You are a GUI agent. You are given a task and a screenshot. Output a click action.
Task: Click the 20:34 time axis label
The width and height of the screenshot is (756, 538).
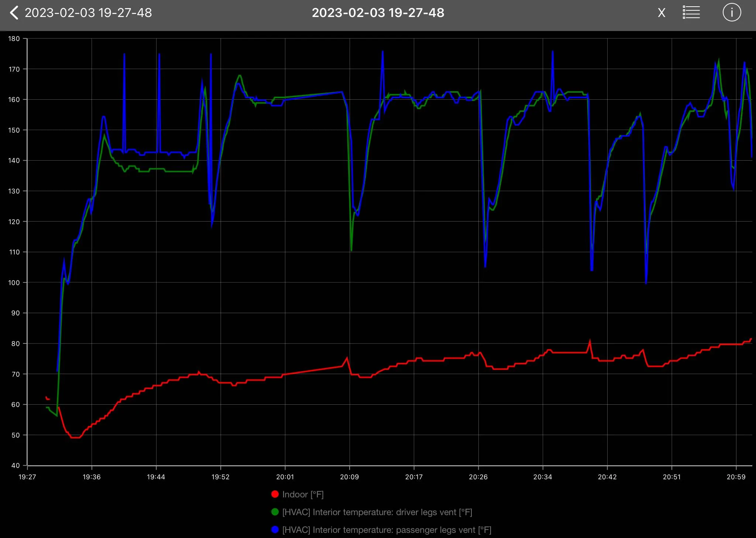click(543, 477)
